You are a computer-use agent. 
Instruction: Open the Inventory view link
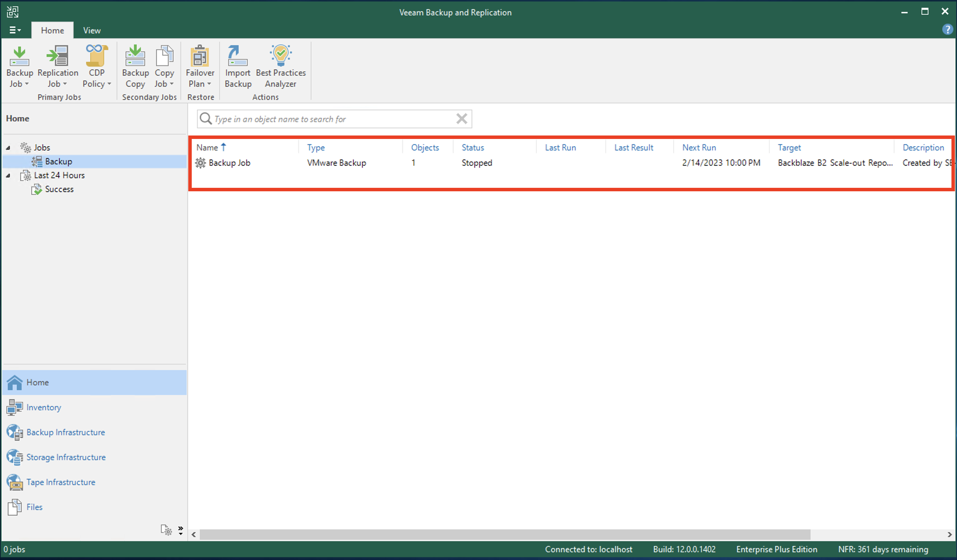tap(44, 408)
